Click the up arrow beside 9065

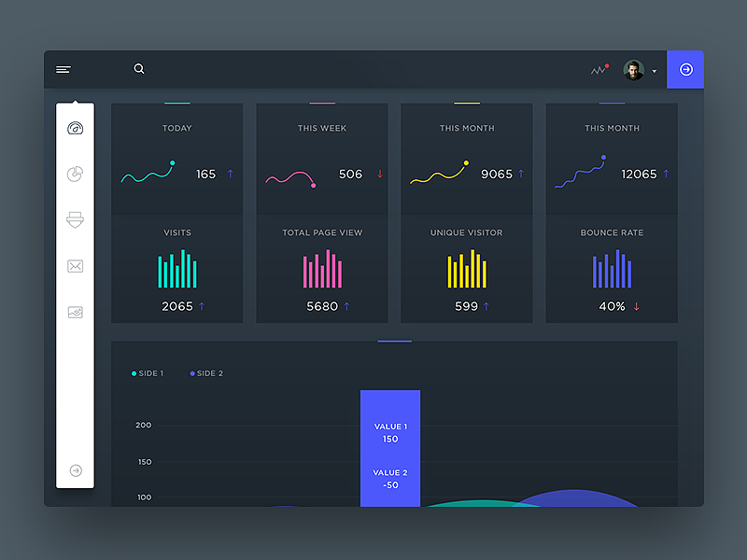point(521,174)
